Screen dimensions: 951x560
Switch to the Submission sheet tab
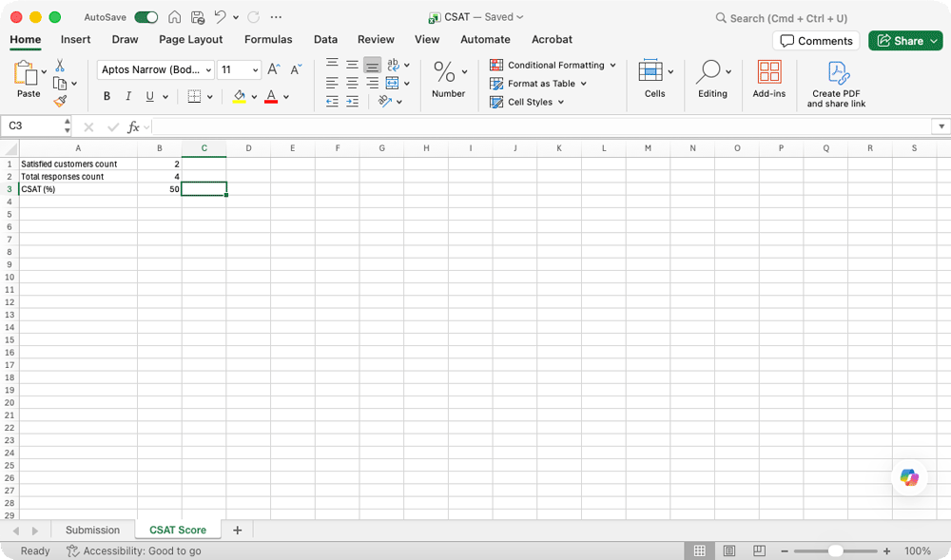point(92,530)
